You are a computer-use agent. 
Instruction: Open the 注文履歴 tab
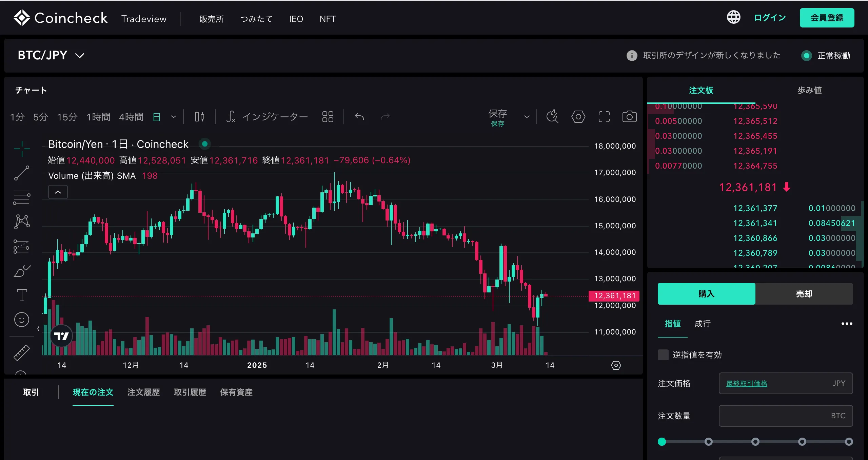pos(143,392)
